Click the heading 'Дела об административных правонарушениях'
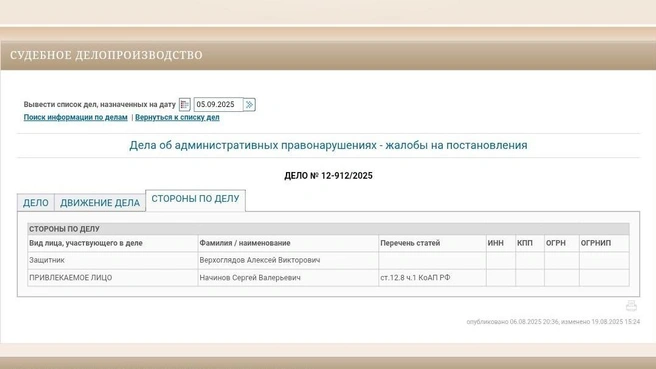656x369 pixels. click(x=328, y=145)
